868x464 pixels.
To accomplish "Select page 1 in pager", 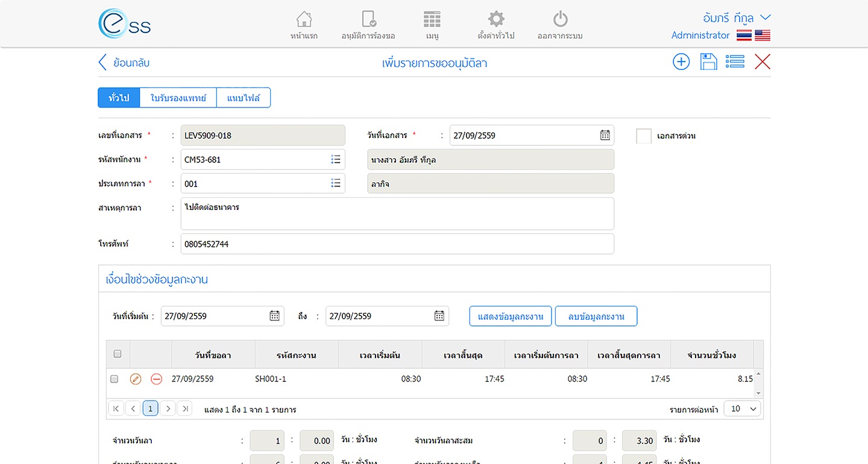I will 151,409.
